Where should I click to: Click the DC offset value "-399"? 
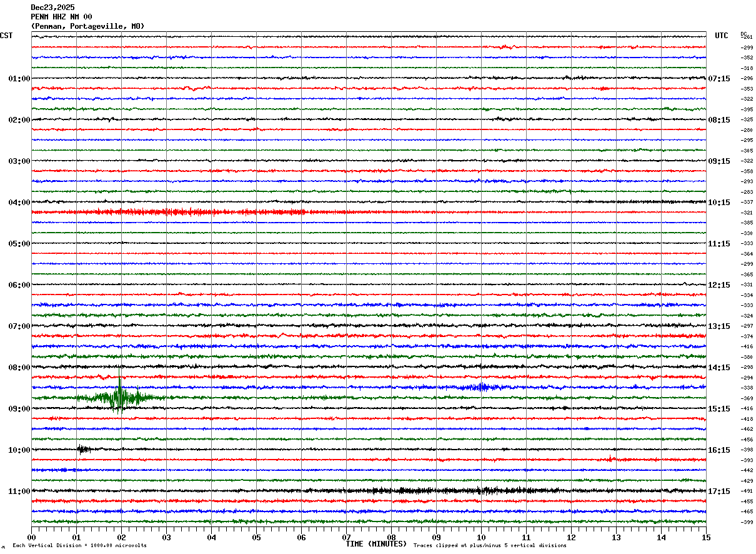(747, 522)
